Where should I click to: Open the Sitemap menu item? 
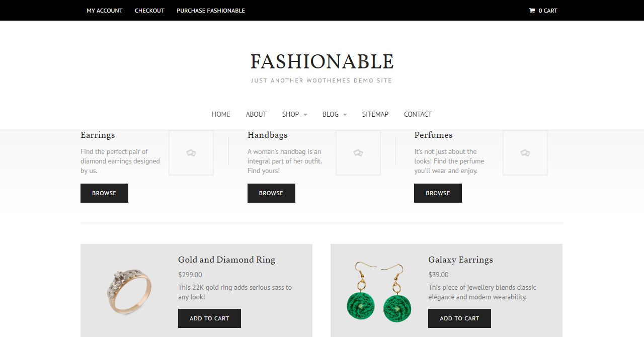(x=375, y=114)
